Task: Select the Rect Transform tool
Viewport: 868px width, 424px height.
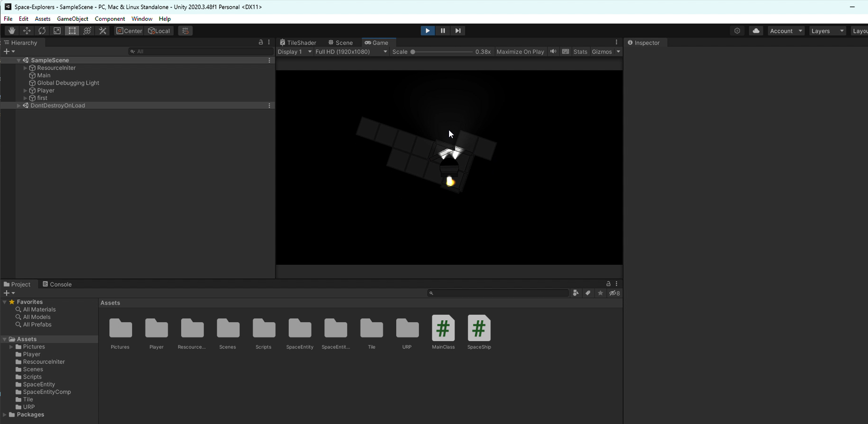Action: coord(72,31)
